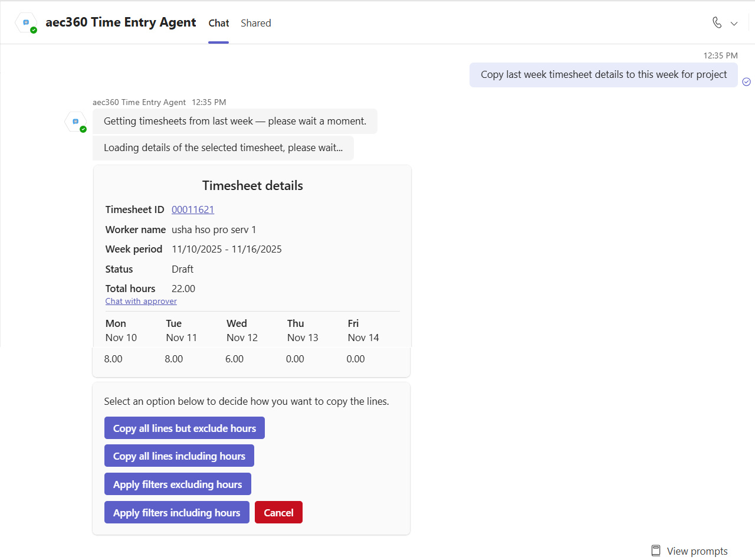Click the bot avatar beside chat messages
This screenshot has width=755, height=560.
75,122
